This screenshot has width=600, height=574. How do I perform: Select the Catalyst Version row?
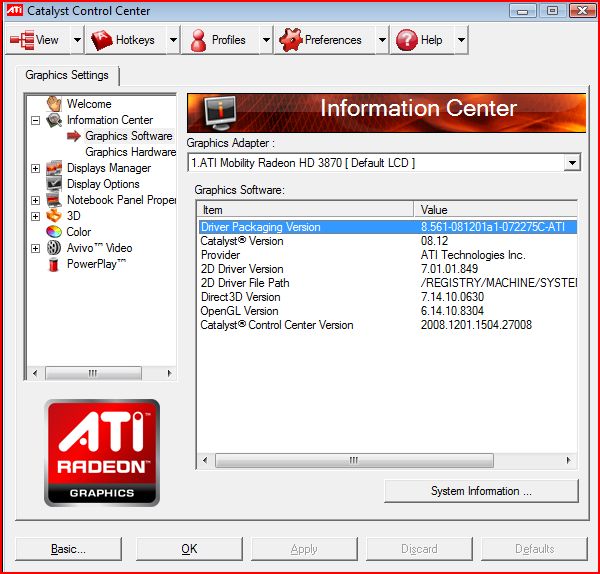pyautogui.click(x=388, y=241)
